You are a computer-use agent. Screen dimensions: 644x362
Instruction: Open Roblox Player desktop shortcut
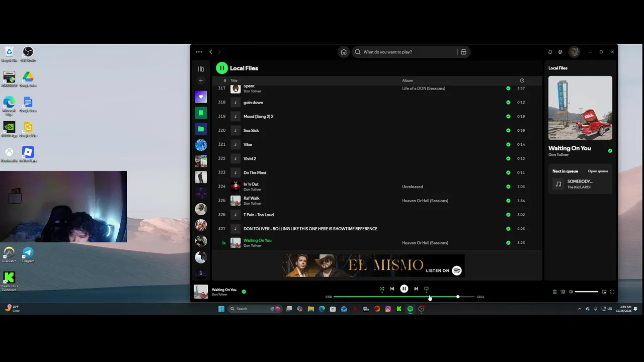coord(28,154)
